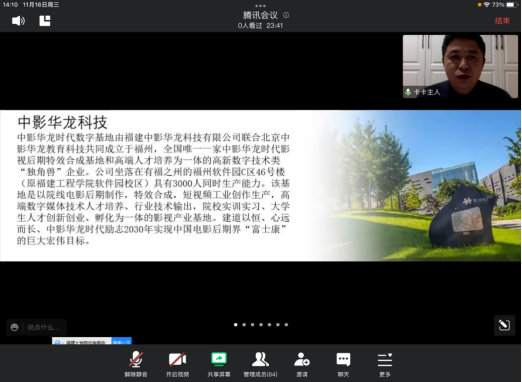Screen dimensions: 522x382
Task: Click the red 结束 end meeting button
Action: 502,21
